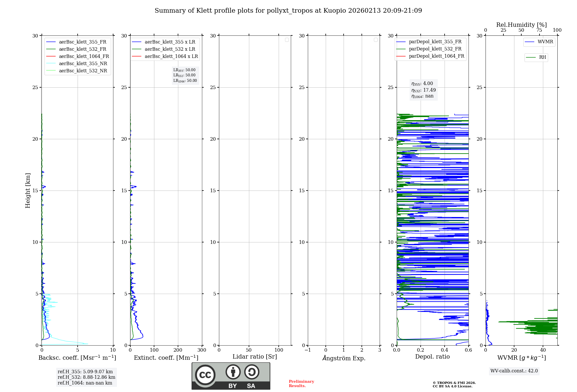This screenshot has height=392, width=577.
Task: Click the ref.H_355 reference height text
Action: [85, 372]
